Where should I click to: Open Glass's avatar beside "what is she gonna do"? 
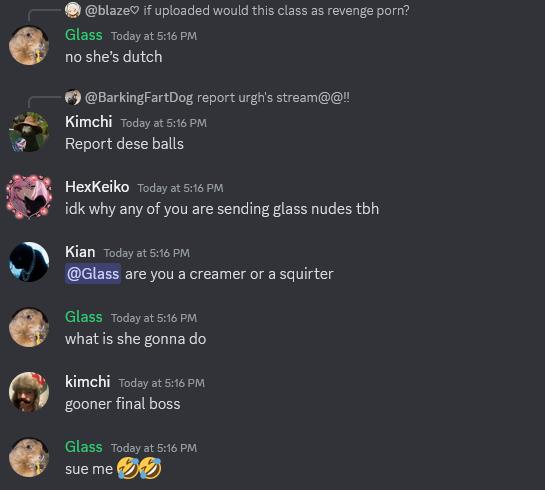click(29, 327)
